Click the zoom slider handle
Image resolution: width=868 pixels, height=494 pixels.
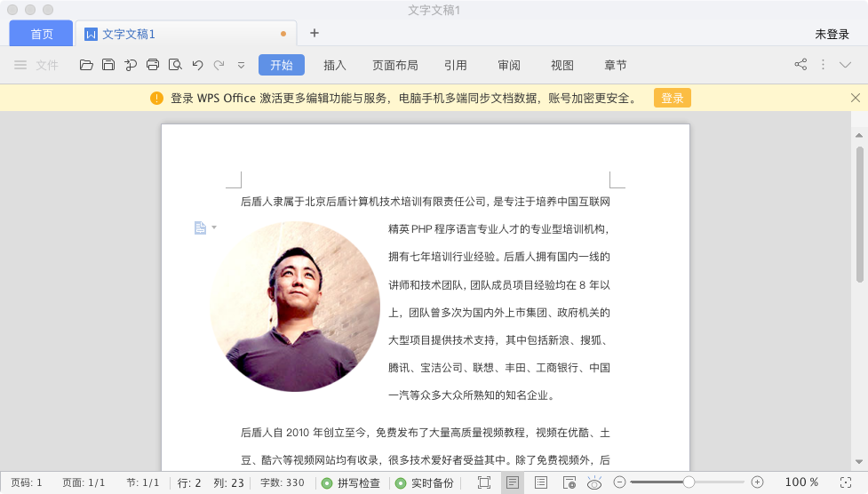(689, 482)
